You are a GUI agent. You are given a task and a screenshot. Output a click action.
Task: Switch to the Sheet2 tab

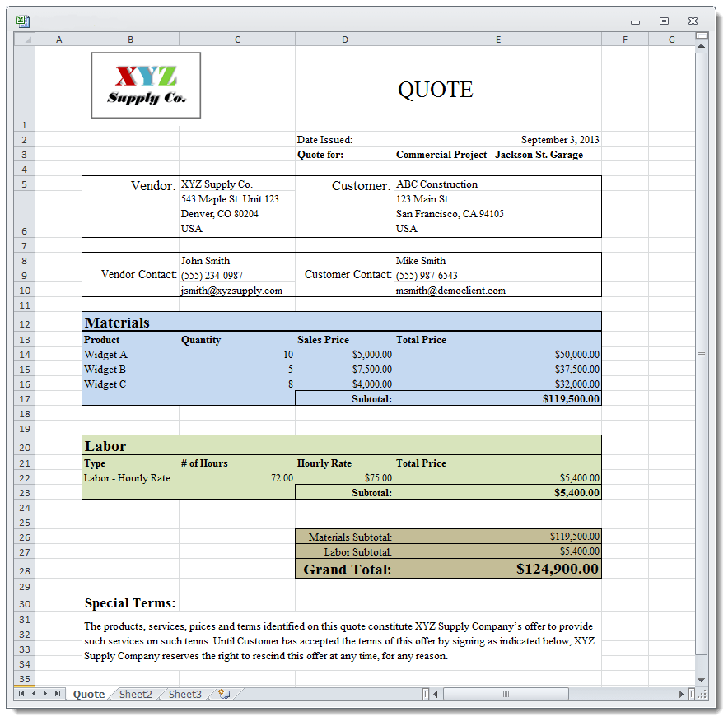pos(135,695)
